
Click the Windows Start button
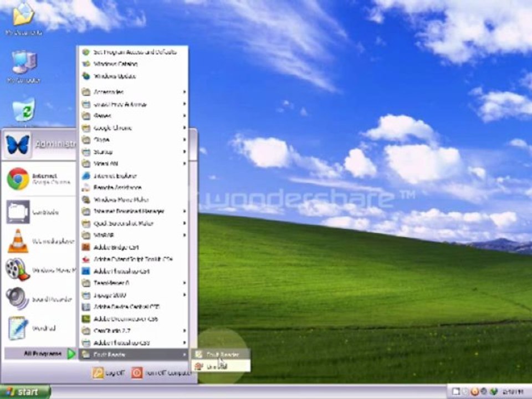(25, 392)
